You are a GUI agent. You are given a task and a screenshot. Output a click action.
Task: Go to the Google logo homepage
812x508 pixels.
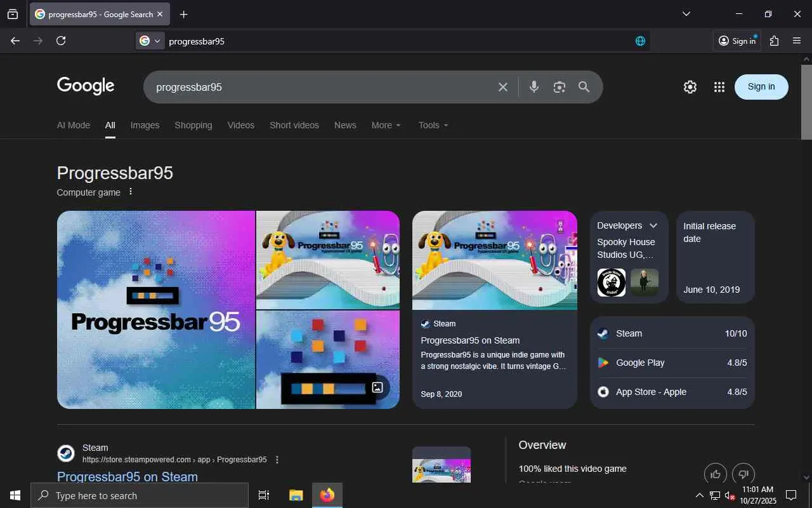coord(86,86)
